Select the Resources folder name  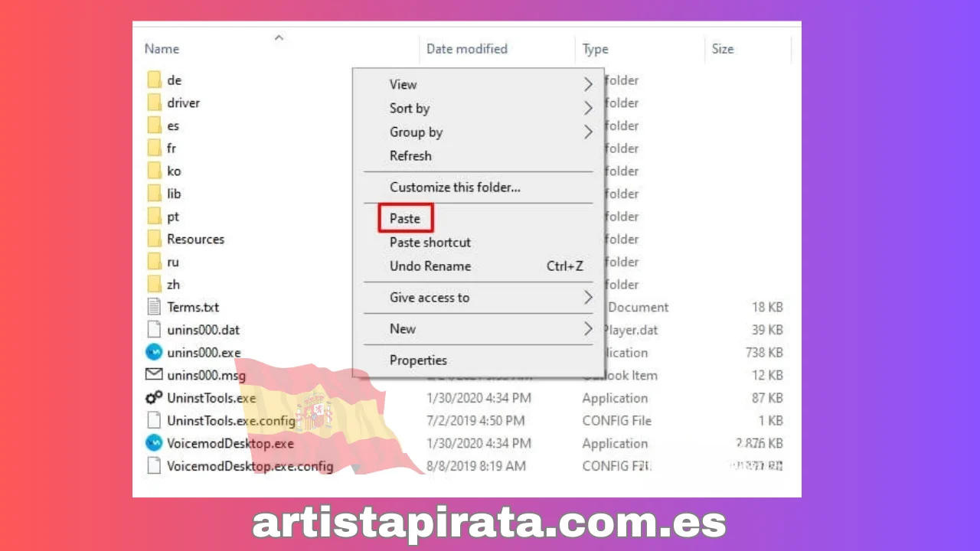(x=196, y=239)
